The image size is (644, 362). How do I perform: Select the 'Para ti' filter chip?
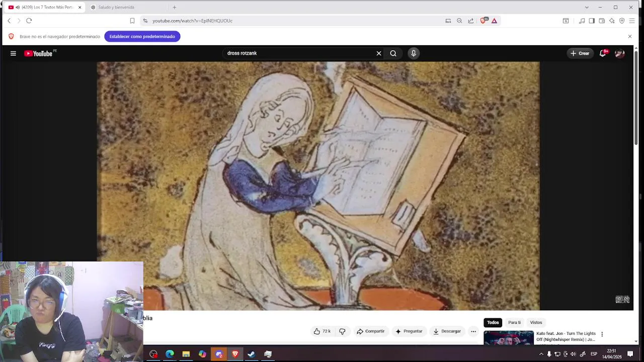(x=514, y=322)
